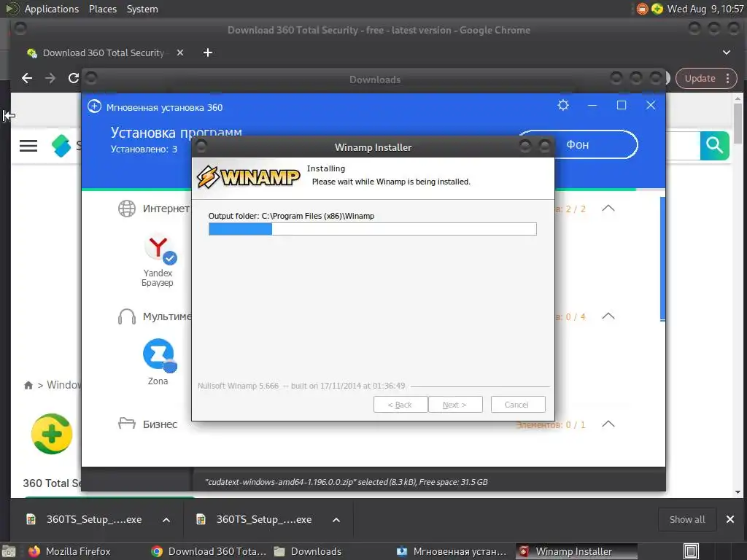Click the clock in top panel
The width and height of the screenshot is (747, 560).
(705, 9)
